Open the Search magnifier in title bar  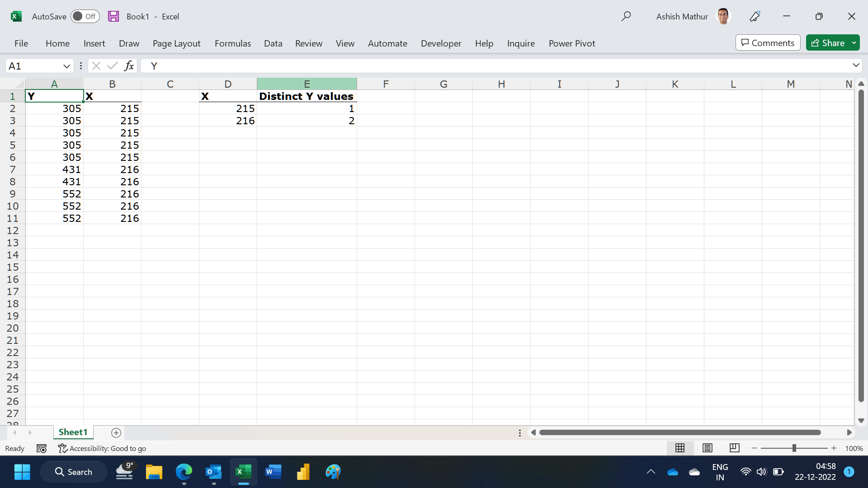click(x=626, y=16)
